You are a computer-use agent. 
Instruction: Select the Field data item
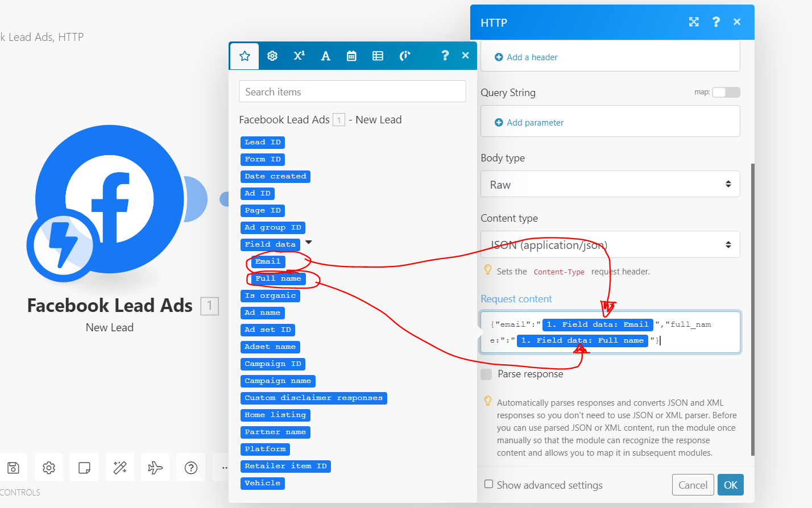[270, 245]
